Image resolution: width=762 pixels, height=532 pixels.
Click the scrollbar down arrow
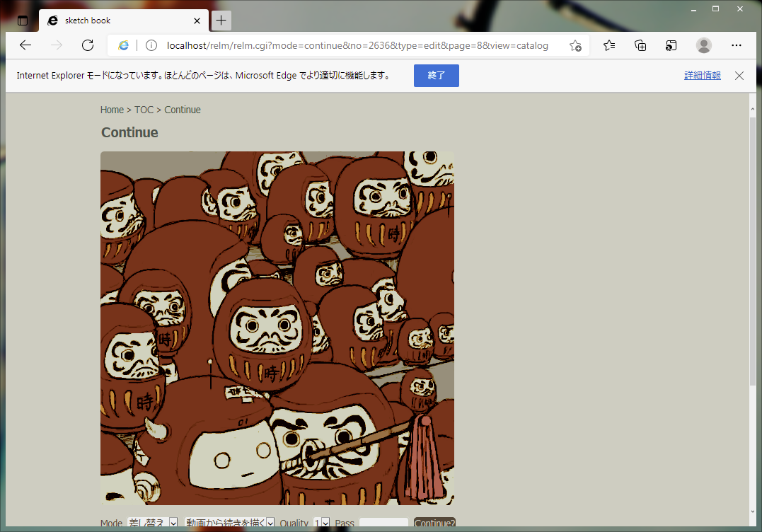pos(752,511)
